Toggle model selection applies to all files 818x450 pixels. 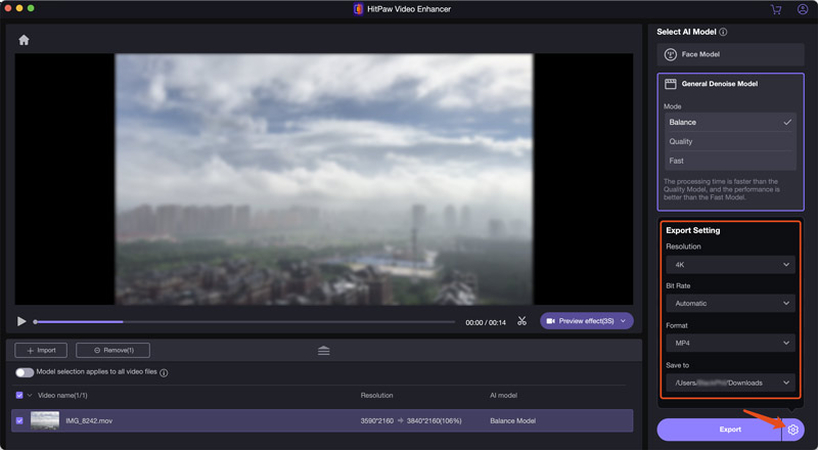click(24, 373)
